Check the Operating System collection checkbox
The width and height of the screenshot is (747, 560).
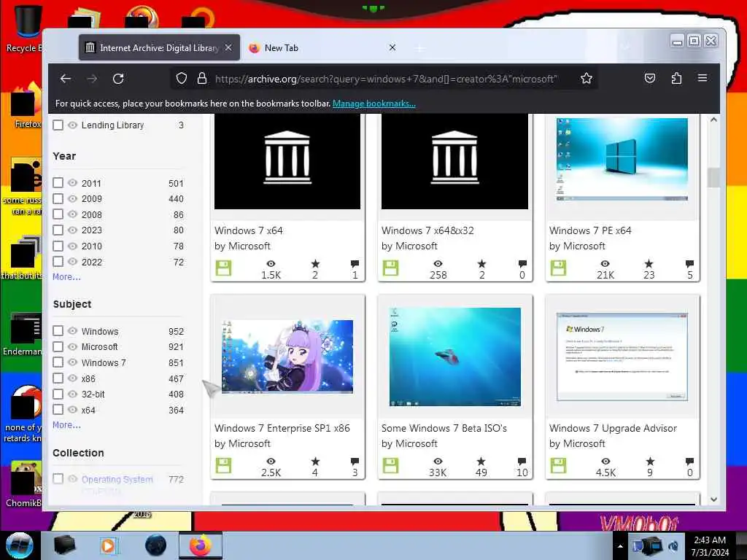click(x=58, y=478)
